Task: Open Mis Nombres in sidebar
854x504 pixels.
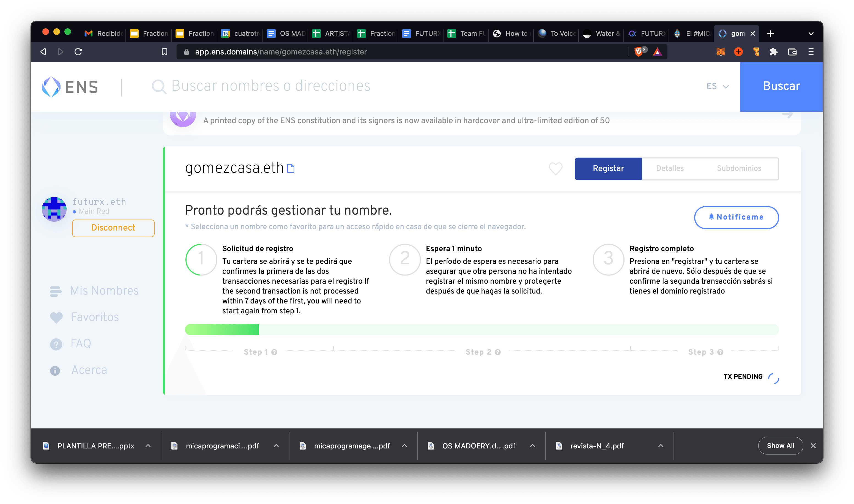Action: (x=94, y=291)
